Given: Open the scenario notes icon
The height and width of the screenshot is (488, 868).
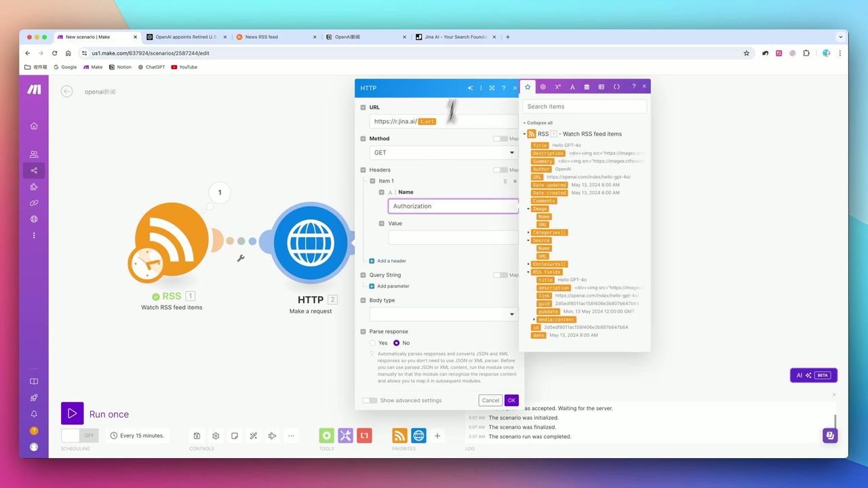Looking at the screenshot, I should [235, 436].
